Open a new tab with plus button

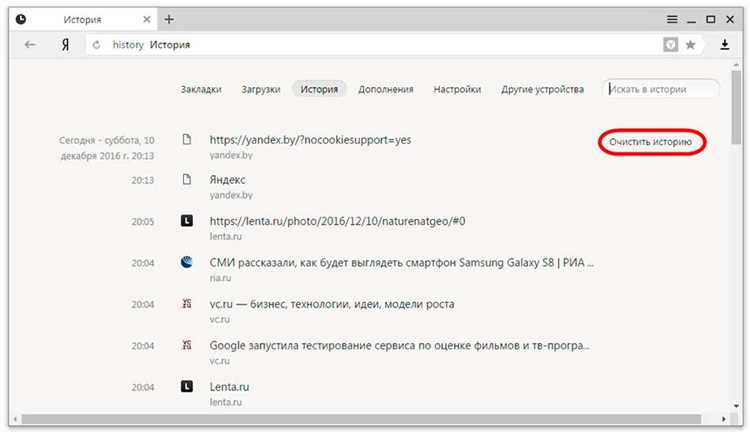click(169, 19)
